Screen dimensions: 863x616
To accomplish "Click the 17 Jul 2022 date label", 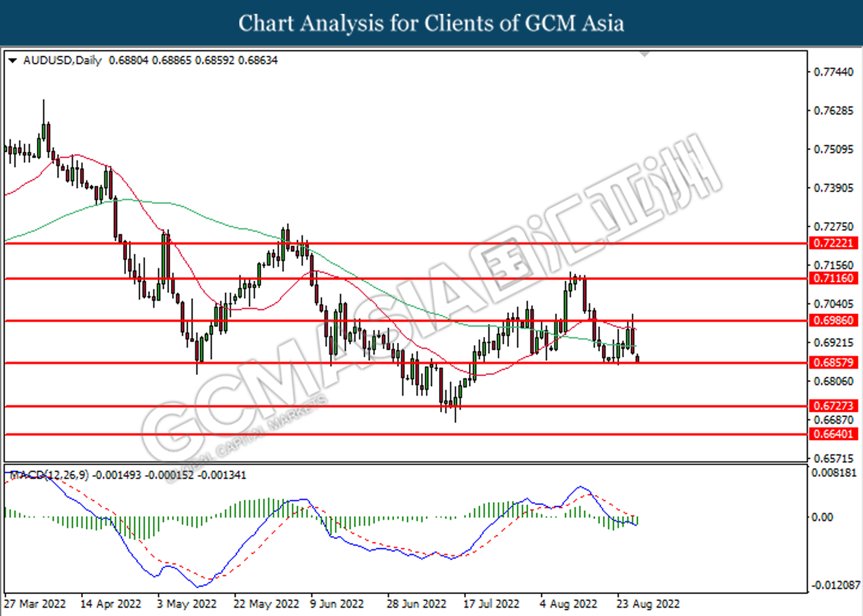I will pos(491,604).
